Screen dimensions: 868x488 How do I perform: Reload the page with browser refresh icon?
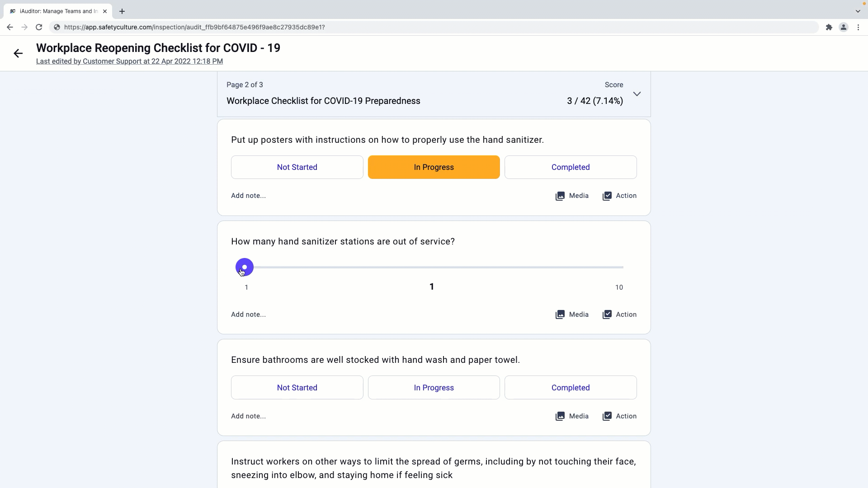click(39, 27)
